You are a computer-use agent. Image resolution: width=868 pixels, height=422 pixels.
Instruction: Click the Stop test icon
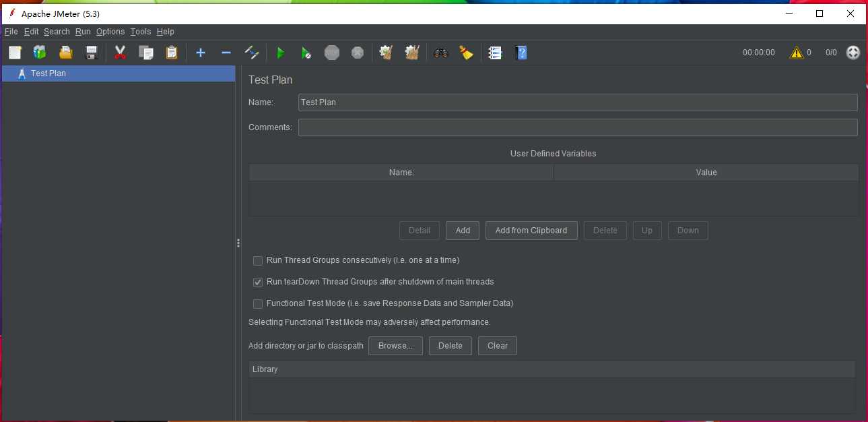(332, 53)
